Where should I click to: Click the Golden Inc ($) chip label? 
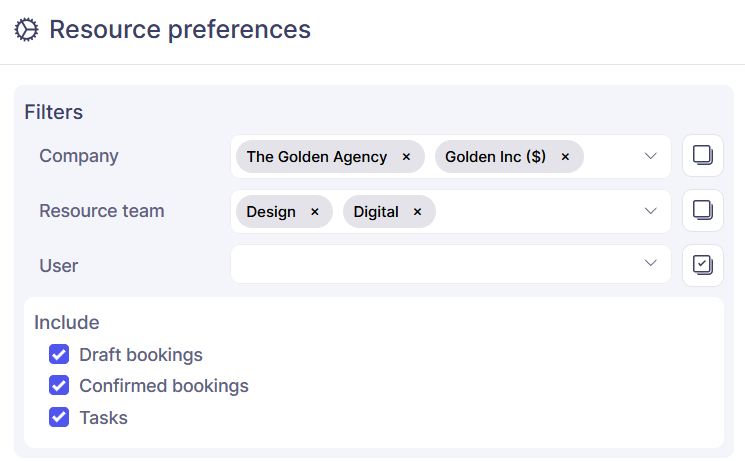[x=495, y=157]
